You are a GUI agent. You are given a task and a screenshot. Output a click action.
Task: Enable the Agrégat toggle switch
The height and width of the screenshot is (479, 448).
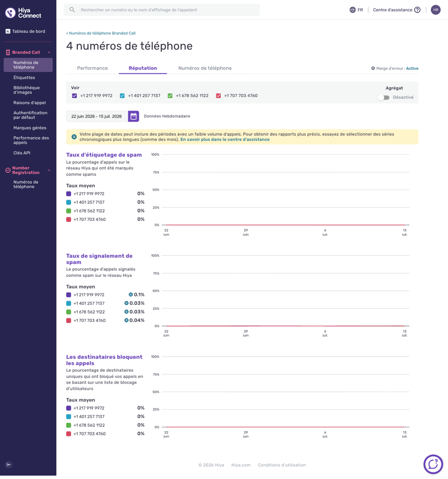384,97
